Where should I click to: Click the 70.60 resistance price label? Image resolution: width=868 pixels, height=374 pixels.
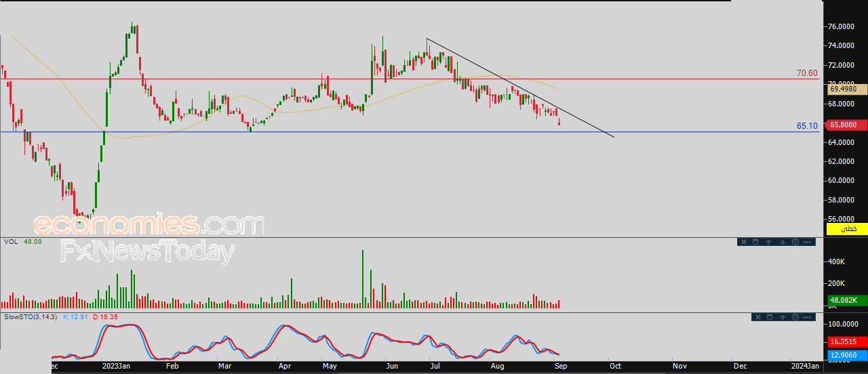[x=807, y=72]
